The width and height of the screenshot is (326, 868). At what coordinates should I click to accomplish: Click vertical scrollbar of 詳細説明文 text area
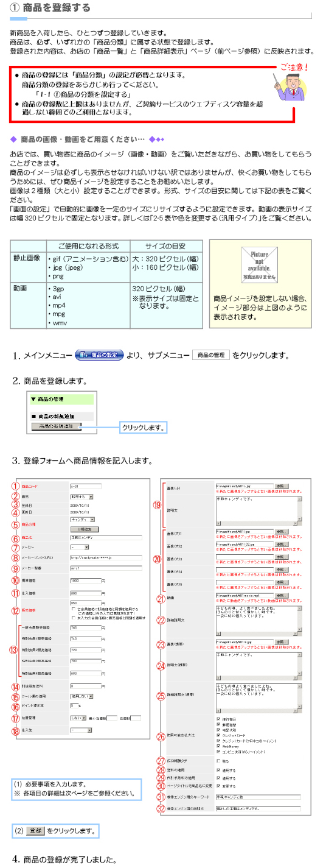pyautogui.click(x=300, y=619)
